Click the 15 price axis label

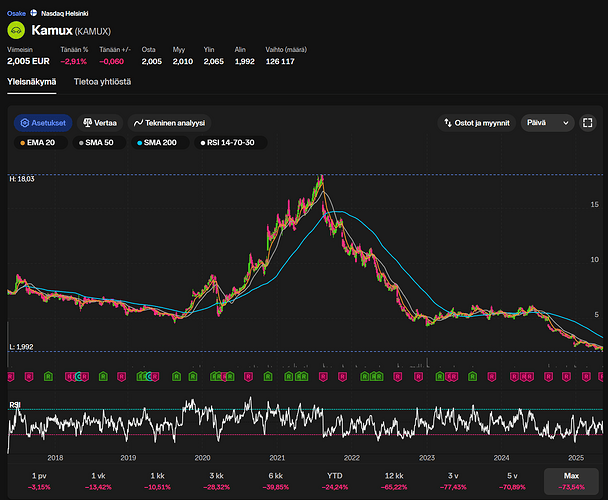[594, 204]
